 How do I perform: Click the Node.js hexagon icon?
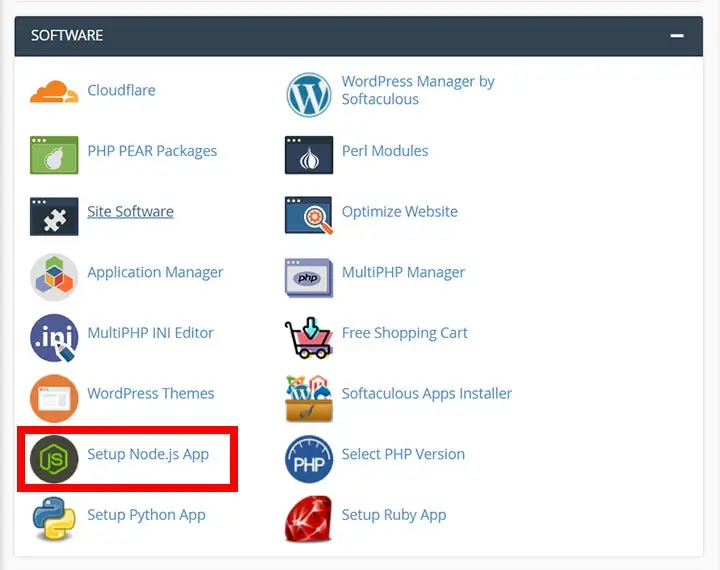click(54, 459)
